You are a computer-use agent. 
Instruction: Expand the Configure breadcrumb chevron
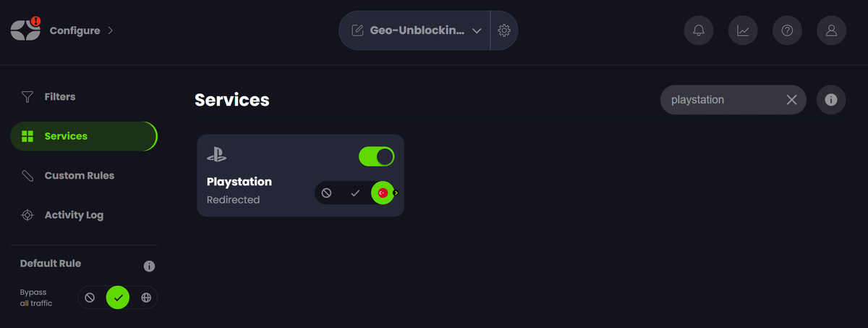(x=110, y=30)
